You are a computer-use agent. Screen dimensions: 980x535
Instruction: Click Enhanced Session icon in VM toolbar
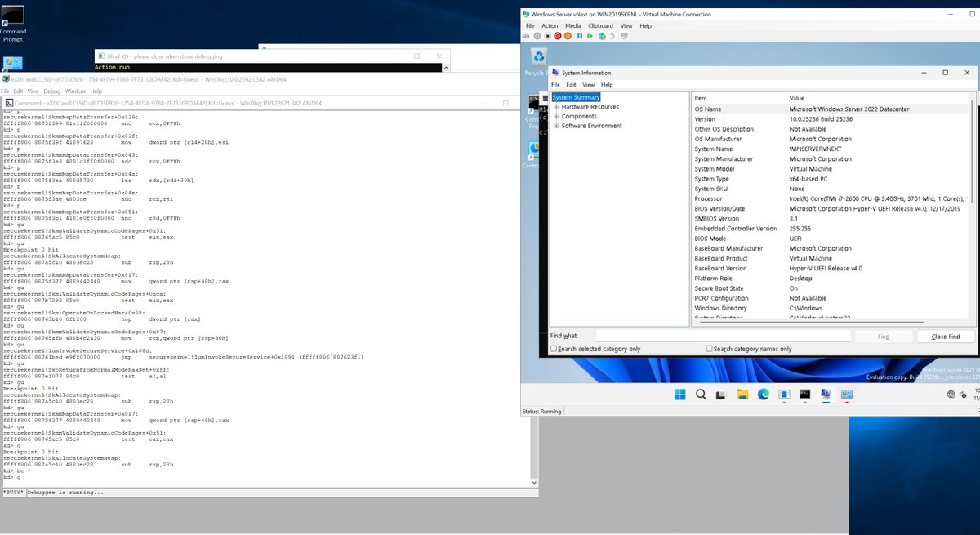pyautogui.click(x=624, y=36)
